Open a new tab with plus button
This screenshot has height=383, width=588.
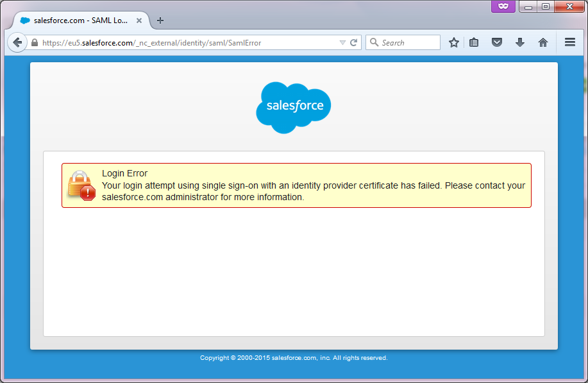click(x=160, y=20)
